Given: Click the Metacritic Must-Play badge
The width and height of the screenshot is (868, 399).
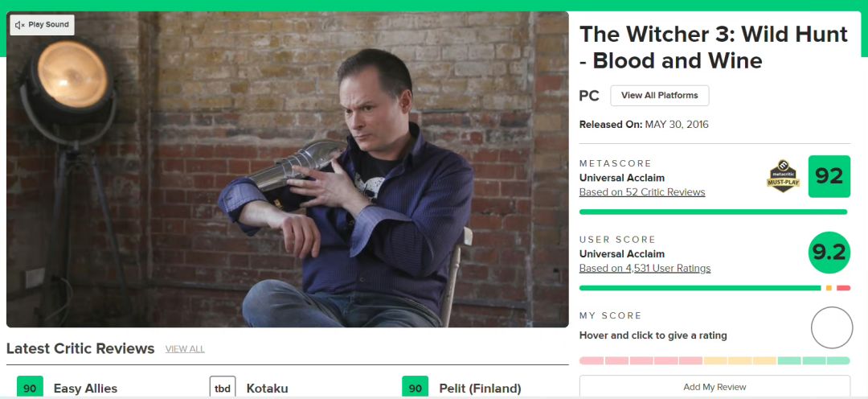Looking at the screenshot, I should pyautogui.click(x=783, y=176).
